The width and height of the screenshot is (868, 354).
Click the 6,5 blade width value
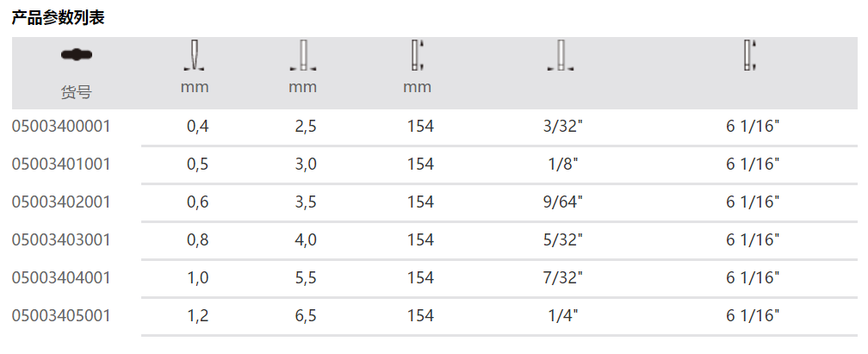tap(306, 315)
